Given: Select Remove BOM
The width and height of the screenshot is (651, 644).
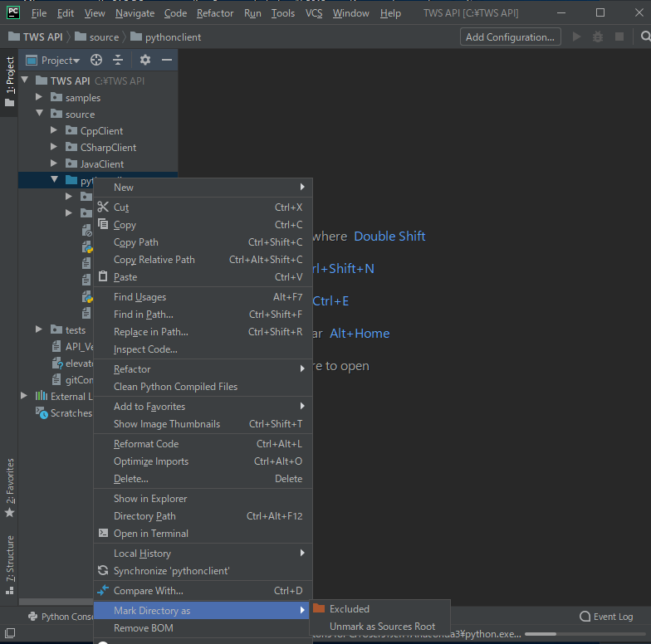Looking at the screenshot, I should [x=202, y=627].
